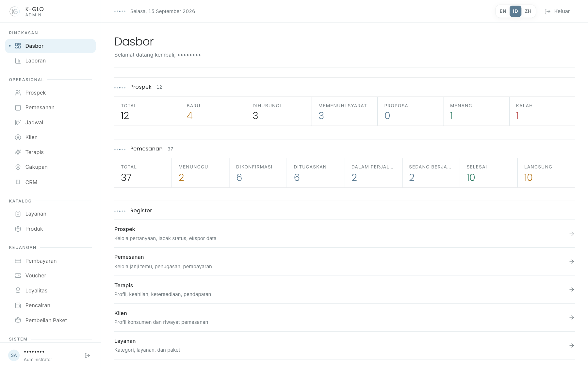Click the Keluar logout button in top bar
This screenshot has width=588, height=368.
557,11
